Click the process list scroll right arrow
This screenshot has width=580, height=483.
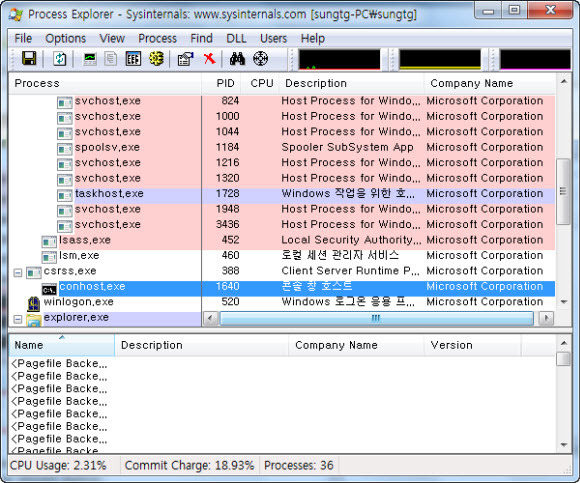tap(546, 318)
